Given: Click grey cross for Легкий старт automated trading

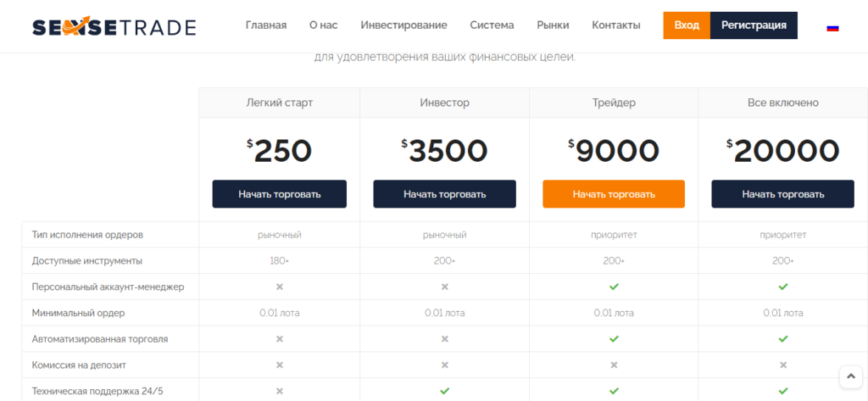Looking at the screenshot, I should point(280,338).
